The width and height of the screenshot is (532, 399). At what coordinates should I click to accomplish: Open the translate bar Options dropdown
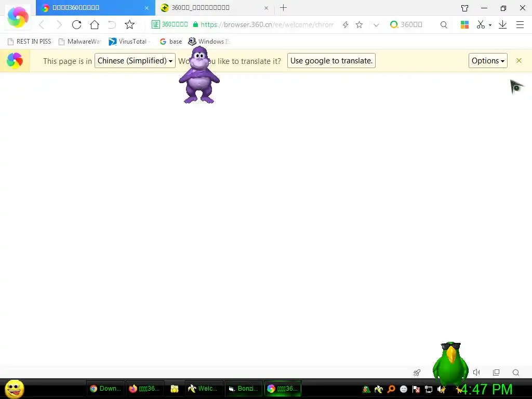(x=488, y=61)
